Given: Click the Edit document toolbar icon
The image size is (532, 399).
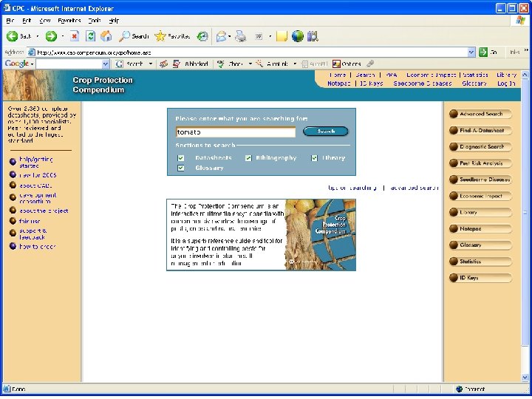Looking at the screenshot, I should pos(259,36).
